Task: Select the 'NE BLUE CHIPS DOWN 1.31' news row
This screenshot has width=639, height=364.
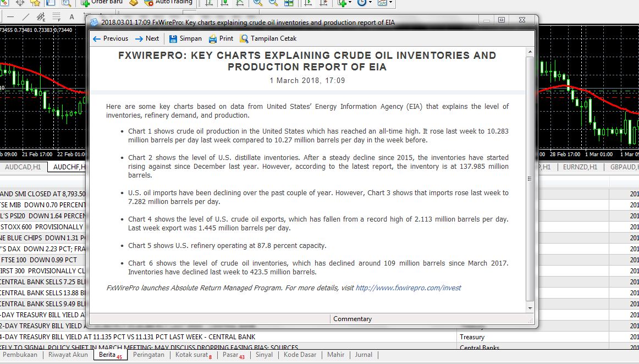Action: (43, 238)
